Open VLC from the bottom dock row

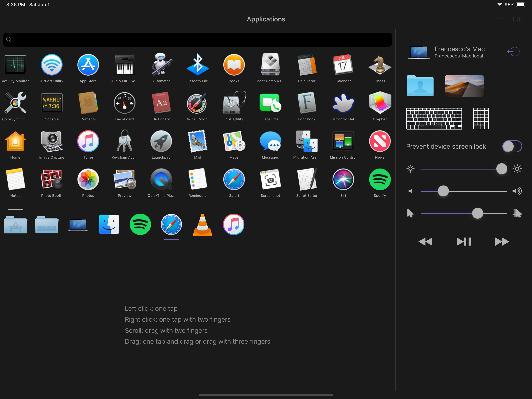point(203,225)
